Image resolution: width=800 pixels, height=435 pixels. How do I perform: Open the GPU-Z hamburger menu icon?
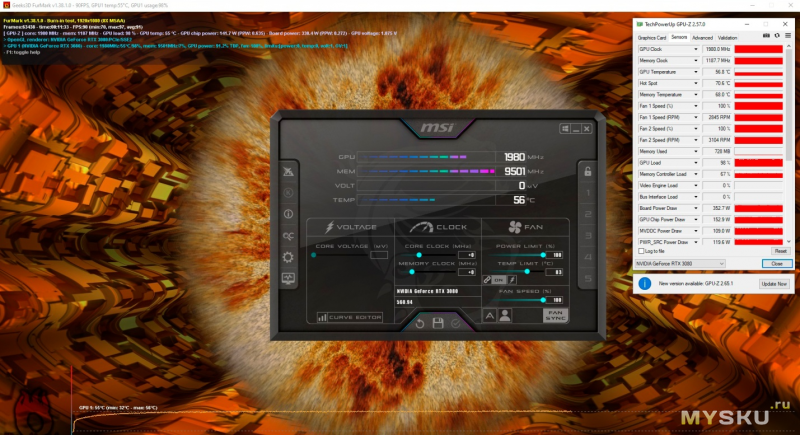point(788,36)
